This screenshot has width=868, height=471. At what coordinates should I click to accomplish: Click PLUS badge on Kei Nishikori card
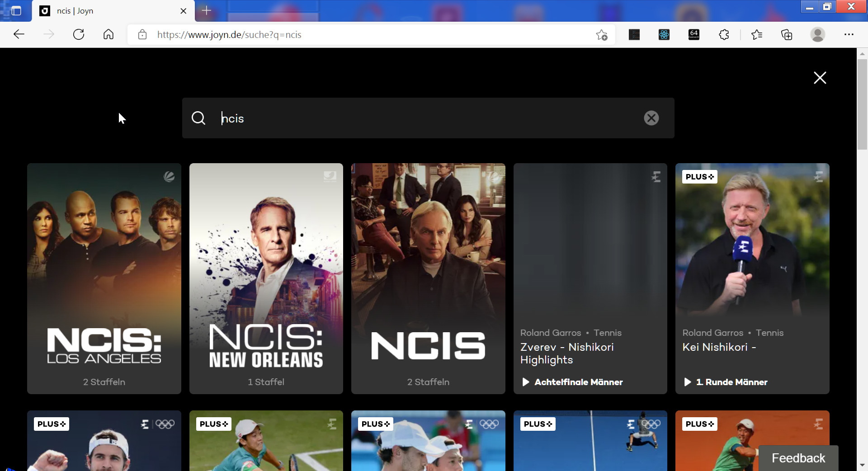coord(700,177)
